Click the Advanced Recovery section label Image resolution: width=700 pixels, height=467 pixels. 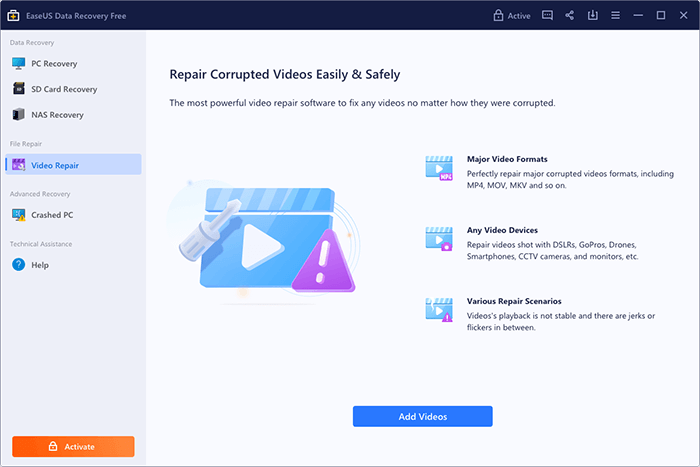pos(40,194)
